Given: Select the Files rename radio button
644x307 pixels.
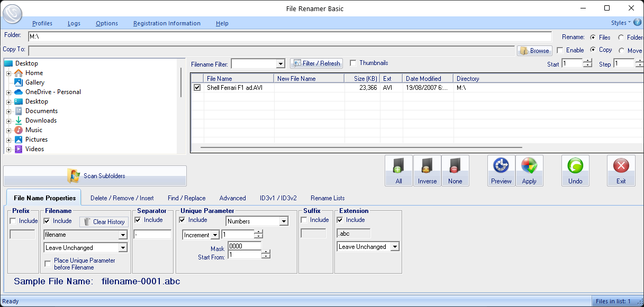Looking at the screenshot, I should (x=593, y=38).
